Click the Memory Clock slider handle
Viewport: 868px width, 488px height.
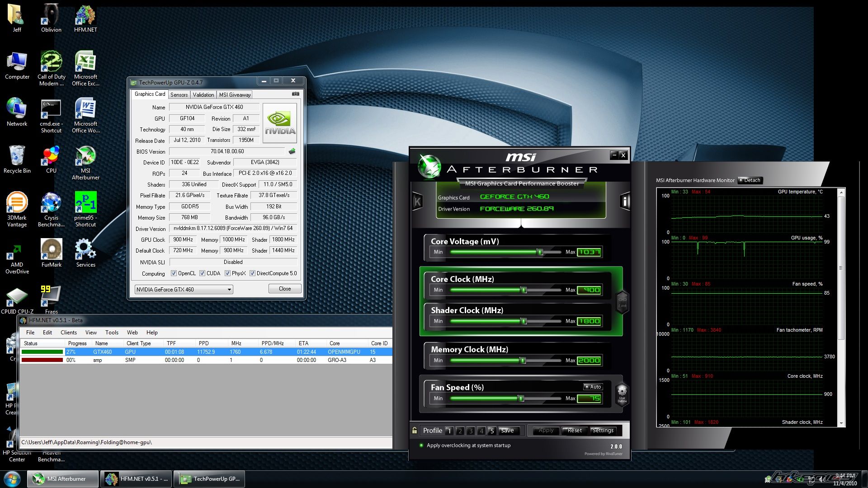[x=523, y=361]
